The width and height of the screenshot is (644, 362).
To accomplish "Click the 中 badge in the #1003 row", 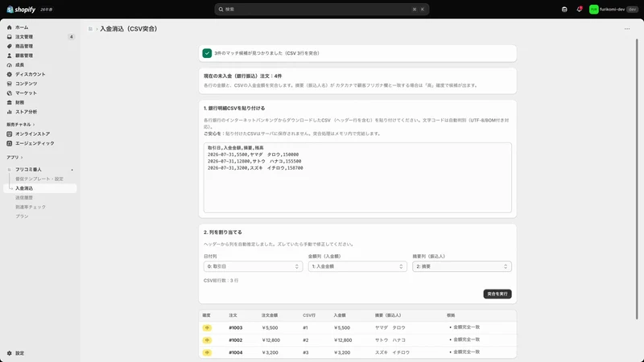I will pyautogui.click(x=207, y=328).
